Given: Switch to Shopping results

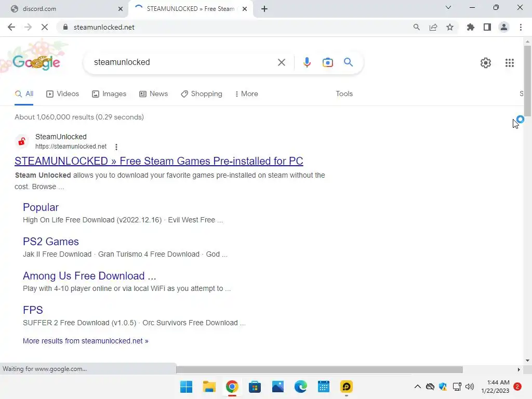Looking at the screenshot, I should pos(202,94).
